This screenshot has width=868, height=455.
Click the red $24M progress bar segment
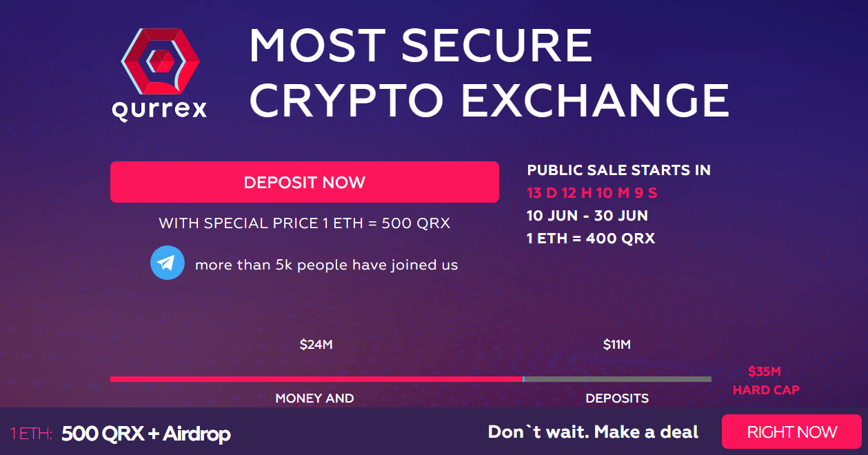point(316,379)
